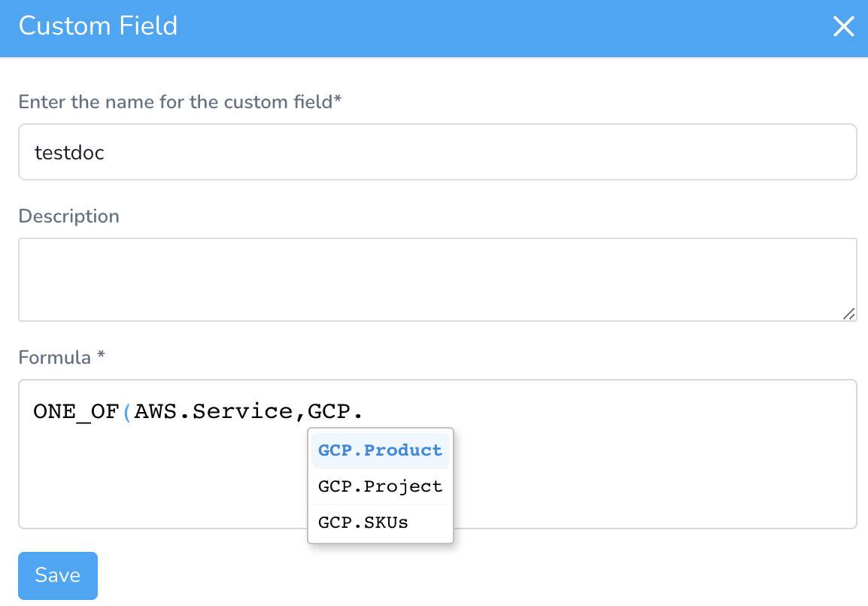
Task: Place cursor on ONE_OF in formula
Action: 77,412
